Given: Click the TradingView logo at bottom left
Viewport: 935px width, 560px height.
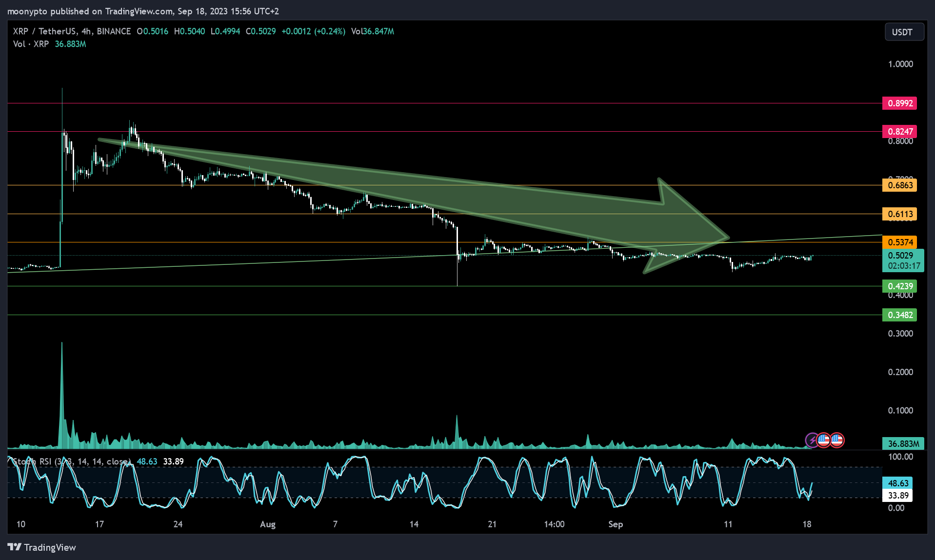Looking at the screenshot, I should click(41, 547).
